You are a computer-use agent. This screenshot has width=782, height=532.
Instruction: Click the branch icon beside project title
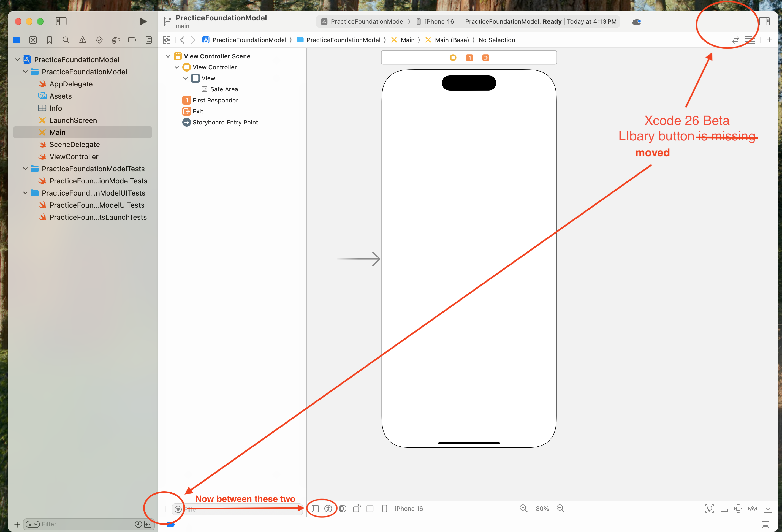point(167,21)
